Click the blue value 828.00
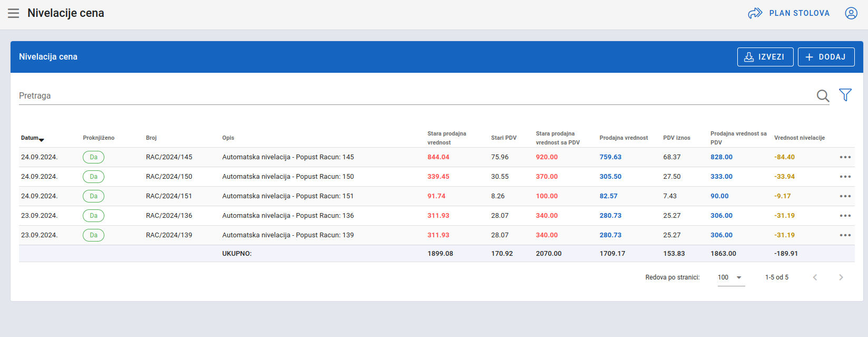This screenshot has height=337, width=868. coord(721,157)
